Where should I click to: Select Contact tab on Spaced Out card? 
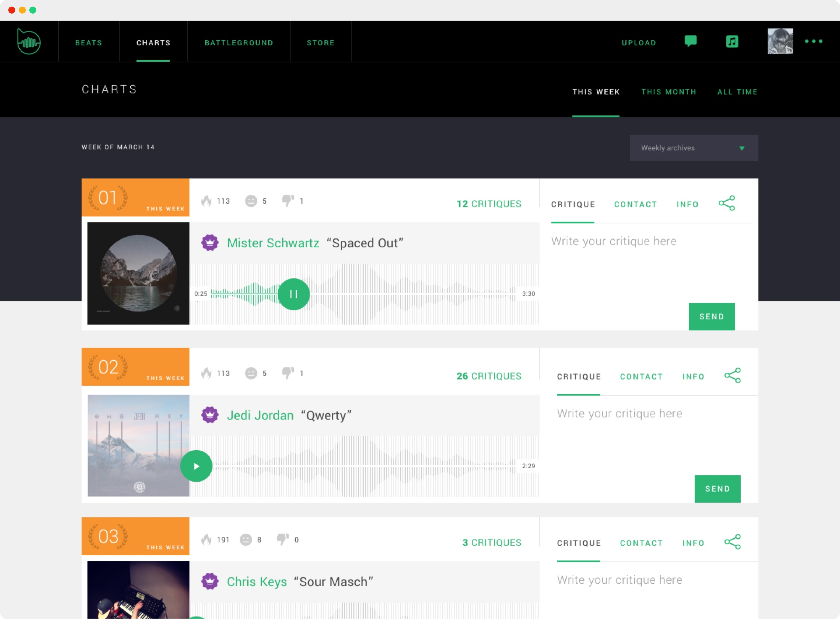click(635, 204)
